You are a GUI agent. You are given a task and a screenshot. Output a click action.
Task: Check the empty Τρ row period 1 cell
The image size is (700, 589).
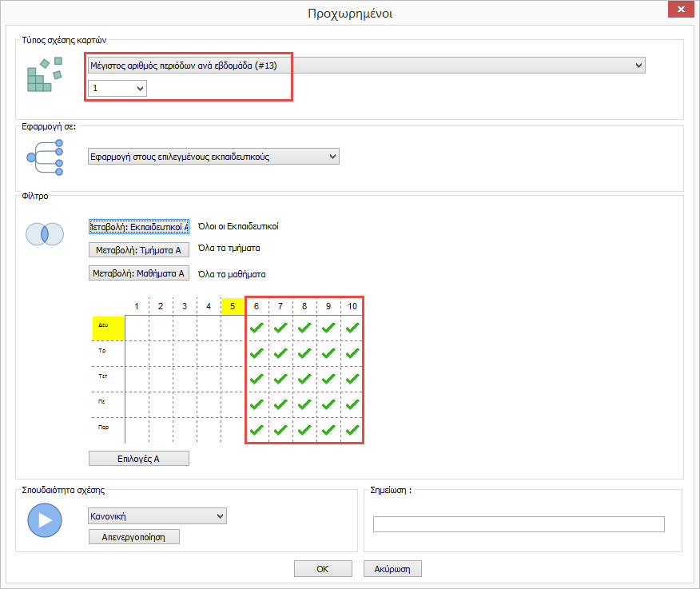pyautogui.click(x=137, y=353)
